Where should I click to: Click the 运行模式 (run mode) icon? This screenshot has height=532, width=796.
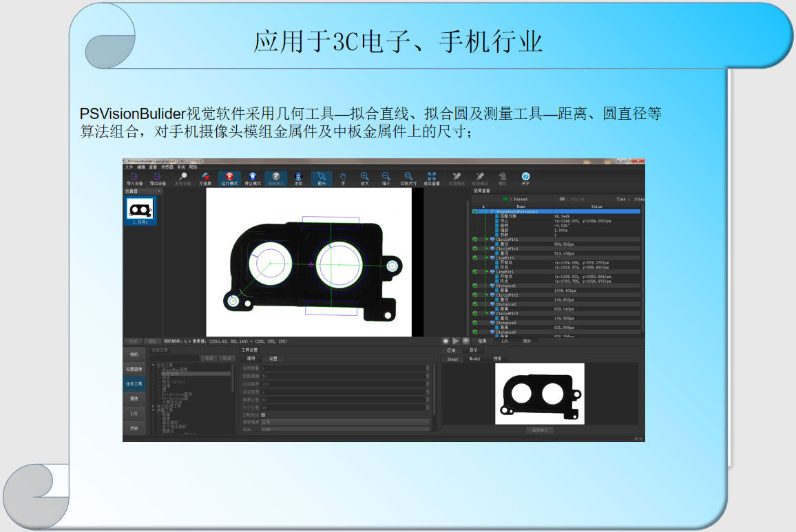[229, 179]
